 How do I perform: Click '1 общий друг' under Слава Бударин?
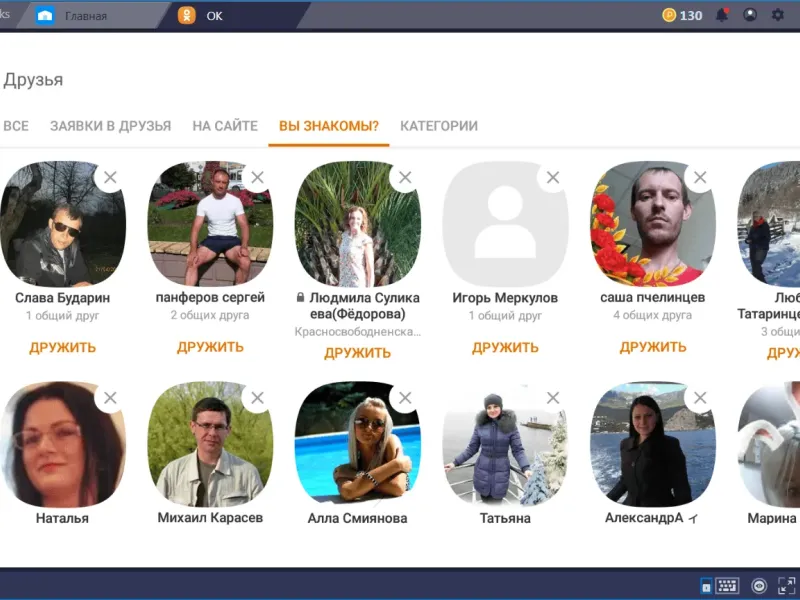click(x=63, y=316)
